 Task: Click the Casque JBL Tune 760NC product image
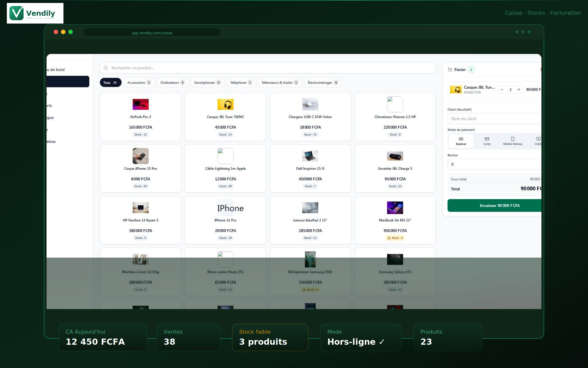(x=225, y=105)
